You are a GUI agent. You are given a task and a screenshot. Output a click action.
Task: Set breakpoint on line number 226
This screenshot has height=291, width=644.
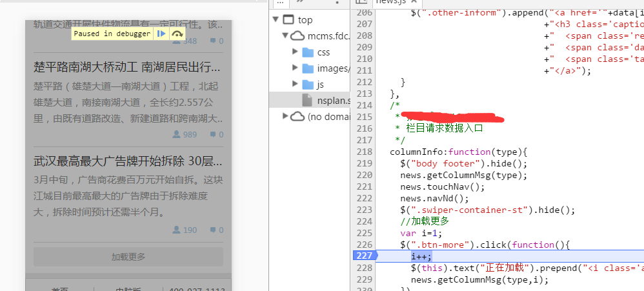click(x=365, y=245)
